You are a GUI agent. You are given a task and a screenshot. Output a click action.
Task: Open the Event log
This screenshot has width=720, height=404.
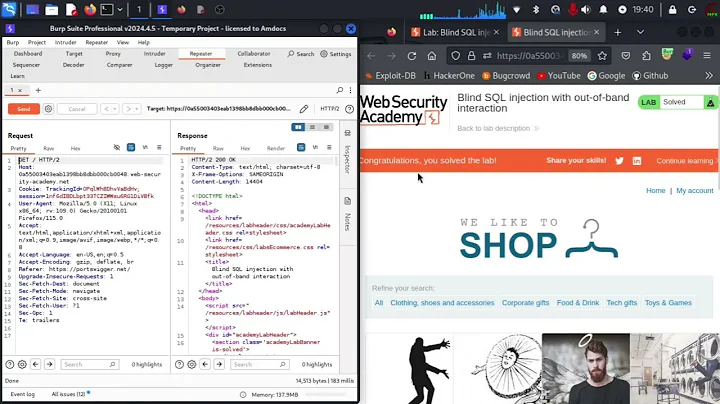tap(22, 394)
